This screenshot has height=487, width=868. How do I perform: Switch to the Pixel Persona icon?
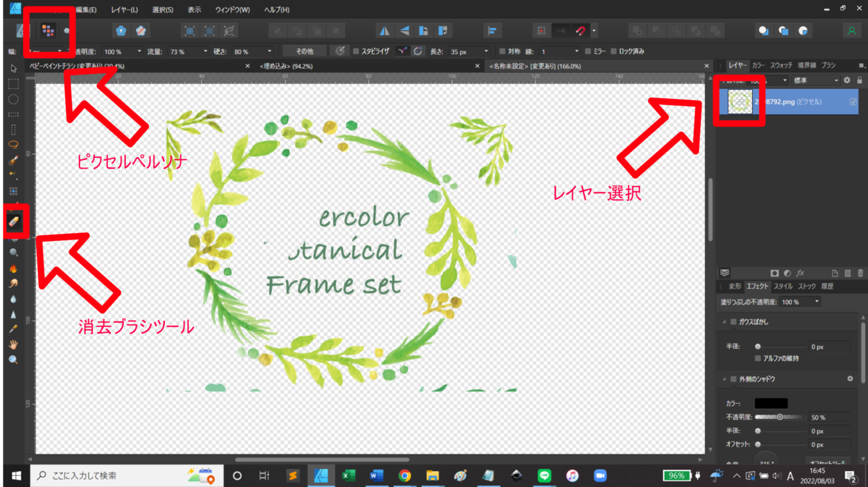[48, 31]
